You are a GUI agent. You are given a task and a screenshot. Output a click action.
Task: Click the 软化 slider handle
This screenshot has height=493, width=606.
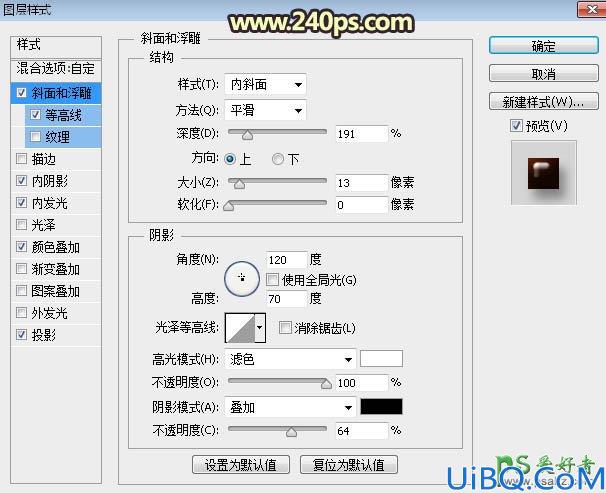[229, 206]
